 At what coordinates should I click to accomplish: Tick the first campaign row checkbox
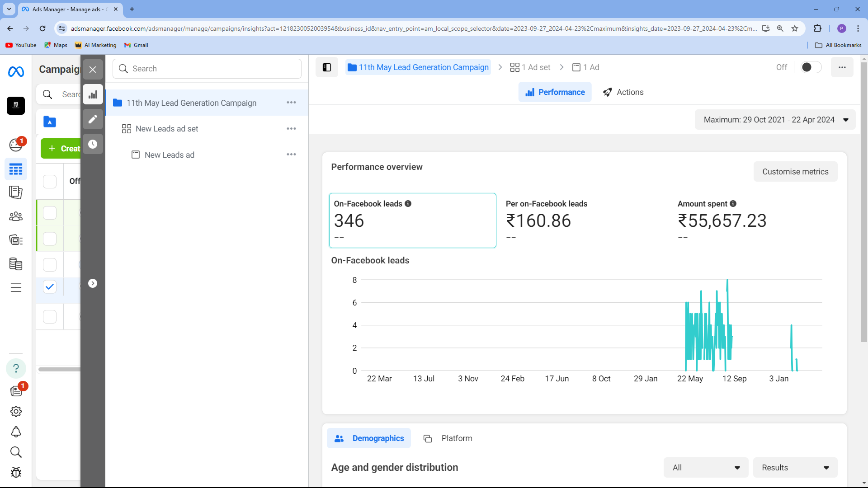[x=50, y=213]
